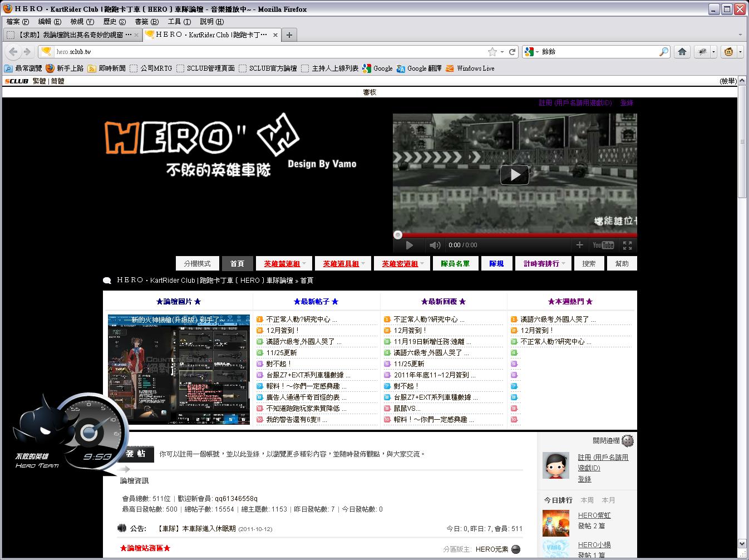Click the Firefox home button

coord(682,52)
